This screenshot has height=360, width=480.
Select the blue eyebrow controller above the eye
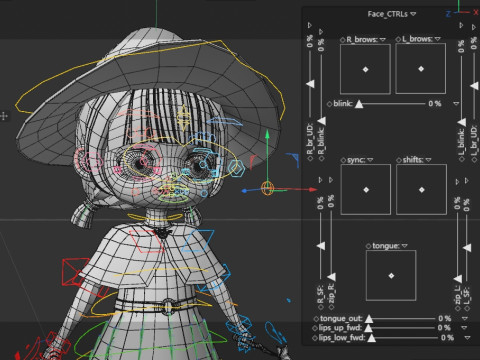pyautogui.click(x=225, y=122)
